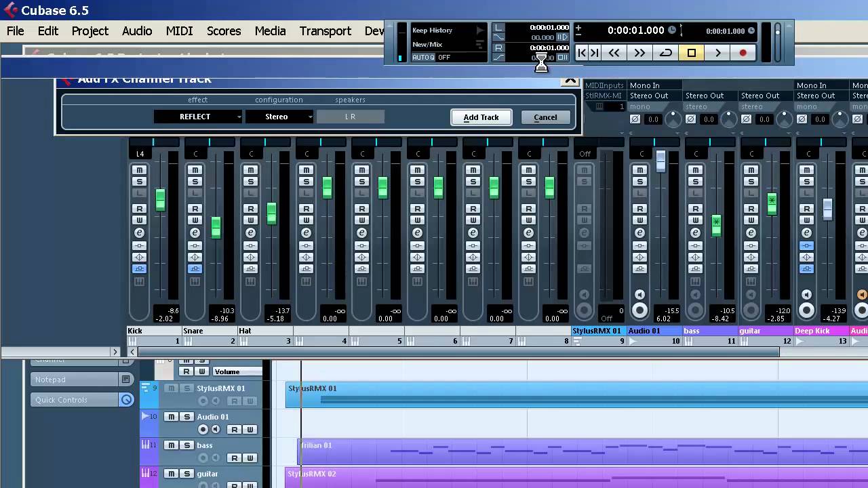Image resolution: width=868 pixels, height=488 pixels.
Task: Select the StylusRMX 01 event in timeline
Action: coord(576,394)
